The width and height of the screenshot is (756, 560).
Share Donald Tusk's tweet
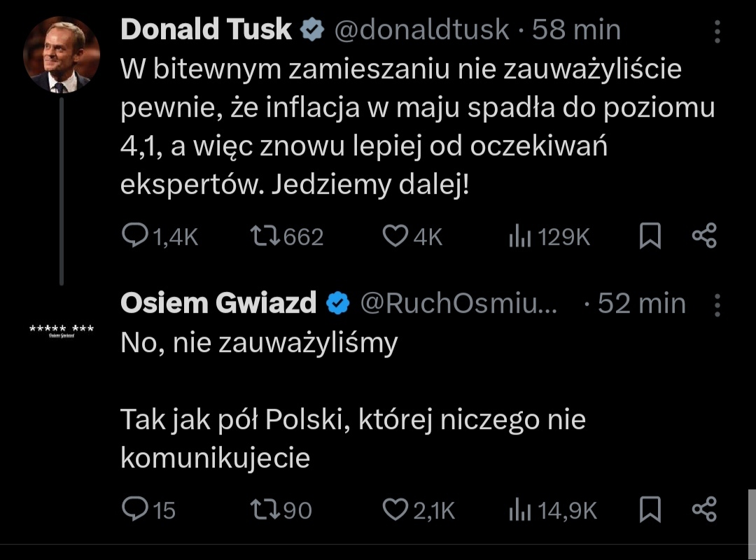coord(703,237)
